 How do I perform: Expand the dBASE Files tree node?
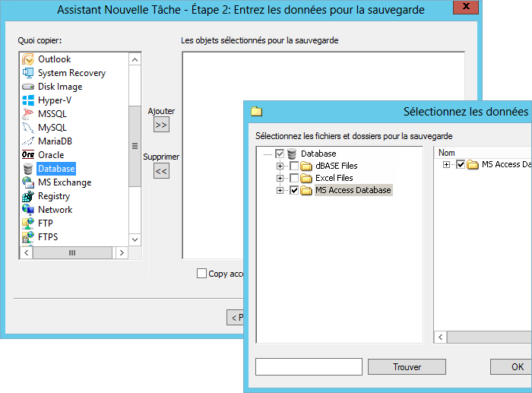[280, 166]
